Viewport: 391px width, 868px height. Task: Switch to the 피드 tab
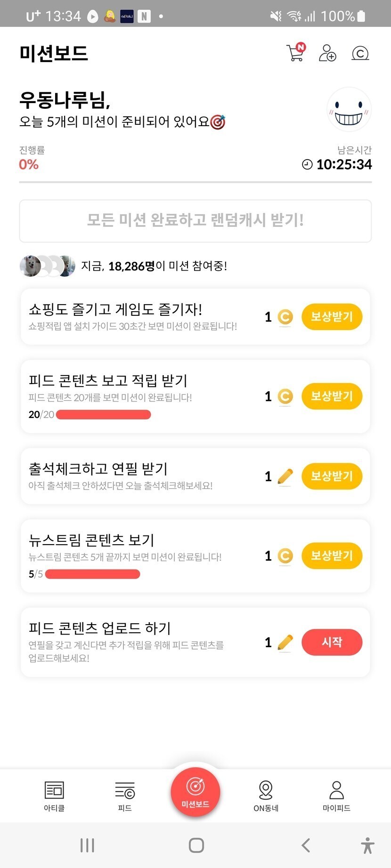click(125, 796)
